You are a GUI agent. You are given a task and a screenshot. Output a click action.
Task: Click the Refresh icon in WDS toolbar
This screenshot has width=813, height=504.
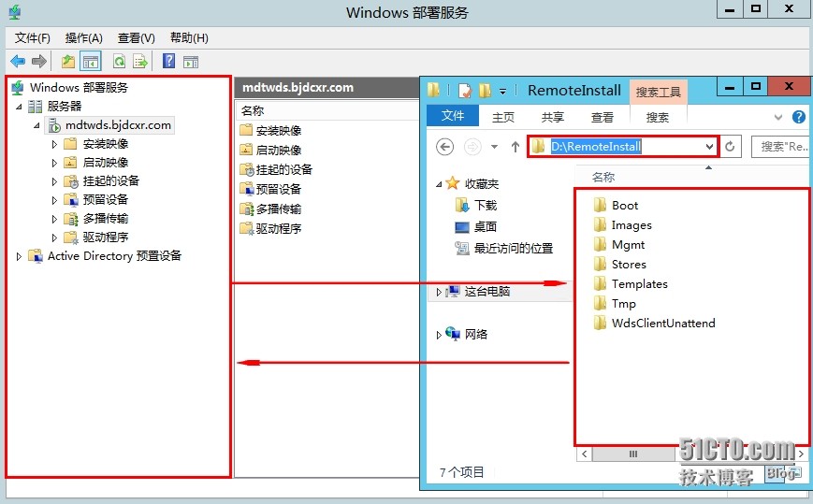119,62
